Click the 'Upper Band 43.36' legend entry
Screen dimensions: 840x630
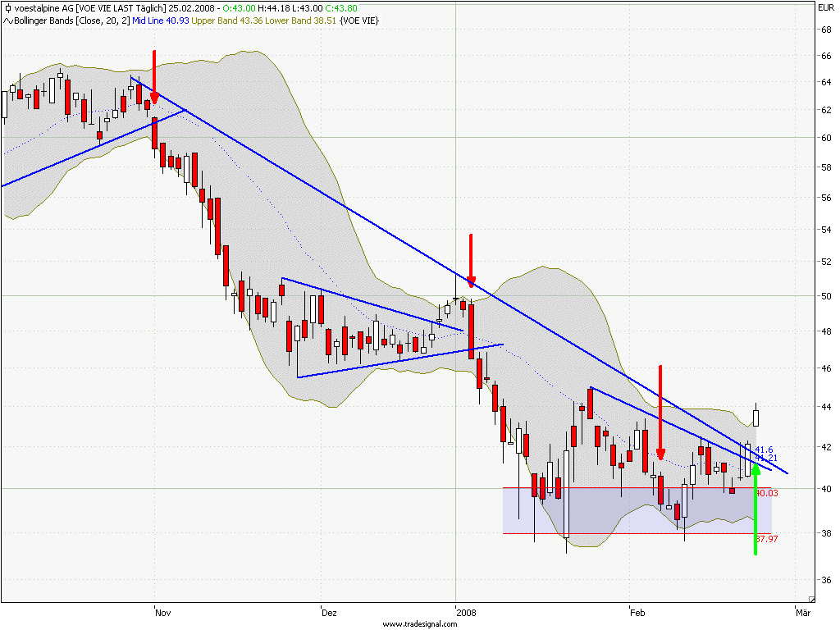(227, 21)
